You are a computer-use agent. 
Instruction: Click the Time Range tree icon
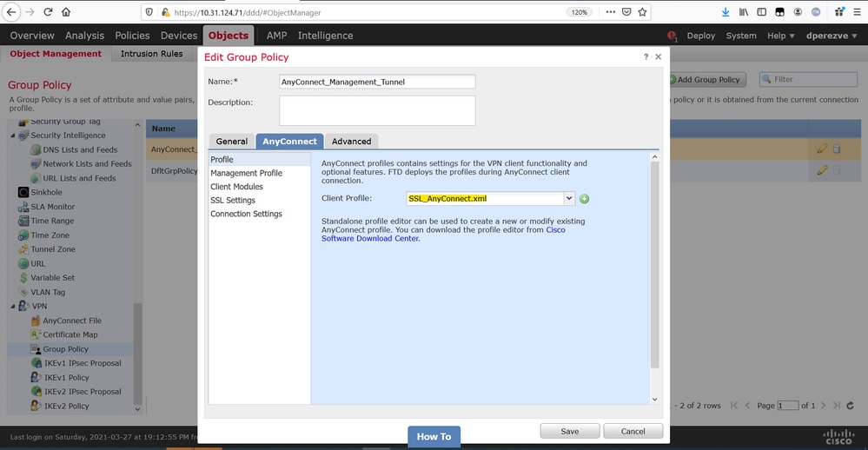pyautogui.click(x=23, y=221)
